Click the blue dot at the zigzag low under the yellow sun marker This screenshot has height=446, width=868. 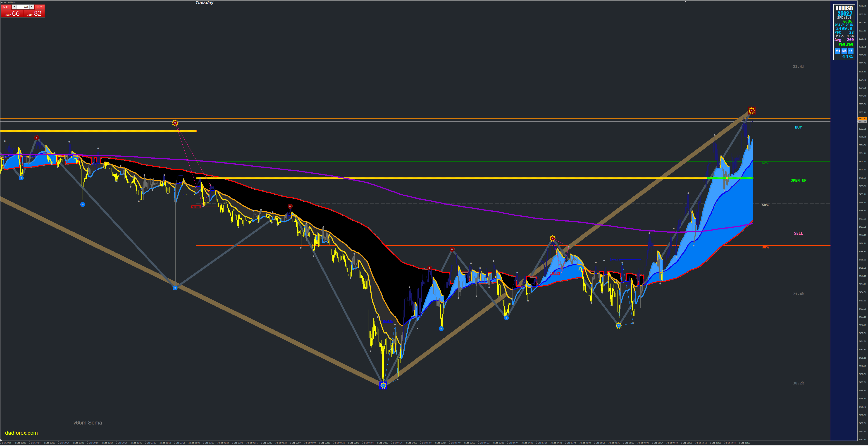175,288
